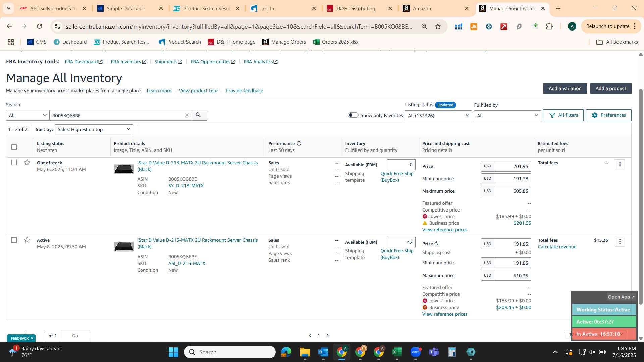Clear the B005KQ68BE search term
The image size is (644, 362).
[187, 115]
